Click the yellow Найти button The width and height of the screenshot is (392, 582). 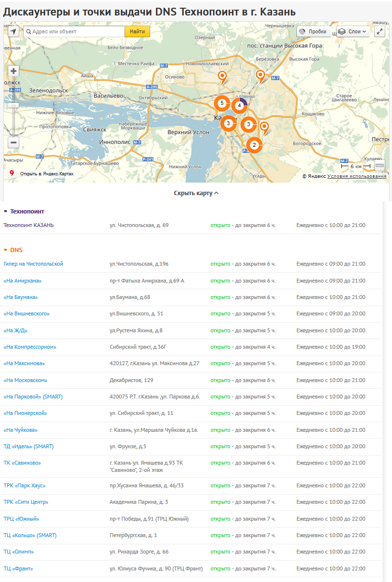[x=138, y=31]
